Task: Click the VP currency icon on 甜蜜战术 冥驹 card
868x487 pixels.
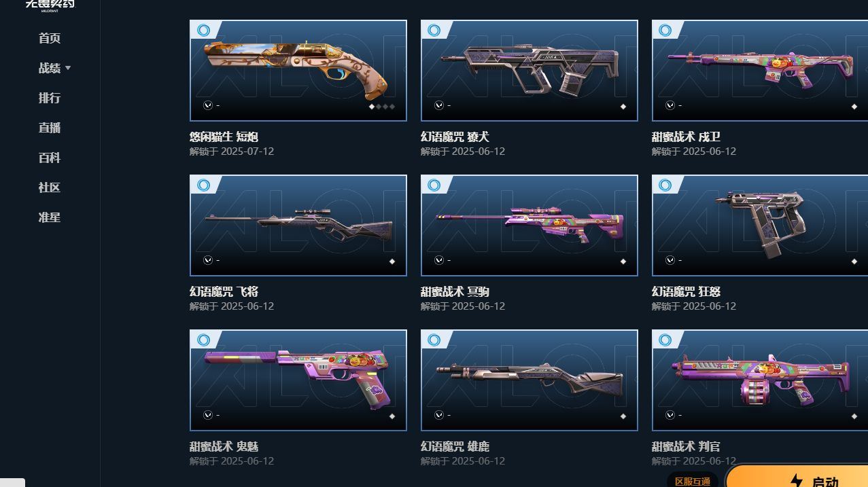Action: coord(439,260)
